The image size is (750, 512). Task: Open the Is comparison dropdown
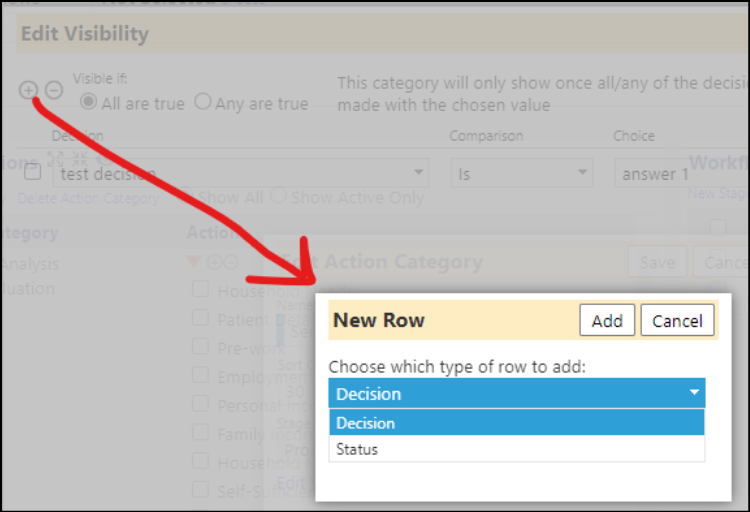pyautogui.click(x=522, y=173)
